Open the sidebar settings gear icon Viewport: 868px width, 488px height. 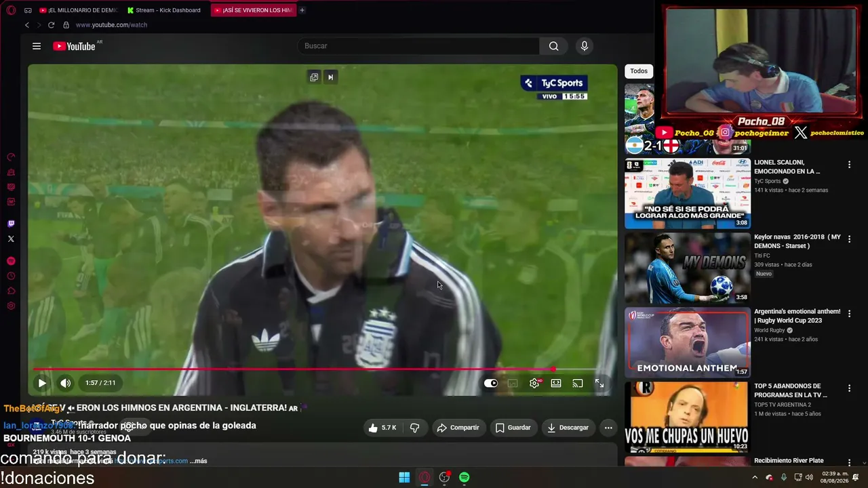point(11,306)
